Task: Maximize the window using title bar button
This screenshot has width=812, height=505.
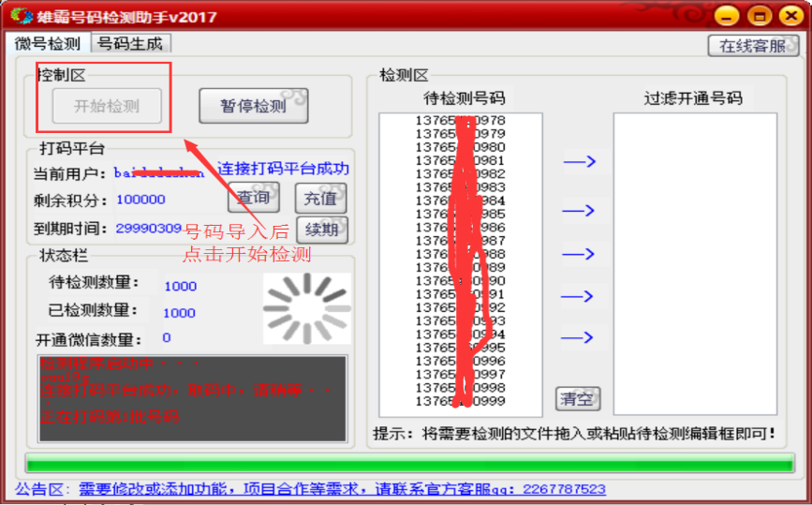Action: tap(760, 15)
